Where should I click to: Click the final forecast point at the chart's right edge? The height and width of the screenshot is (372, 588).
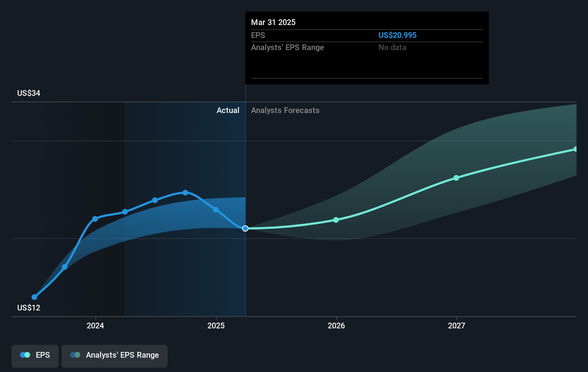(576, 149)
